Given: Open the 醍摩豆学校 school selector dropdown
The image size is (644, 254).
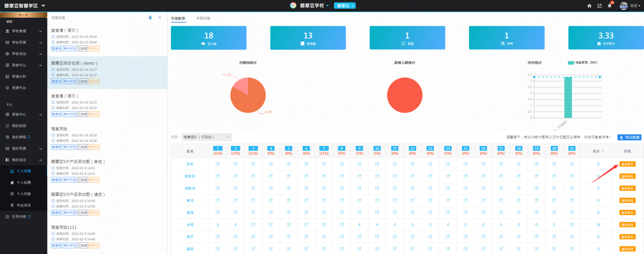Looking at the screenshot, I should [x=314, y=6].
